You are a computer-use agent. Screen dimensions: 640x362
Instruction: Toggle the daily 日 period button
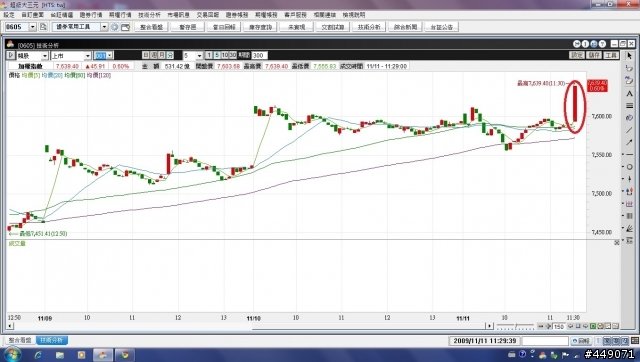point(146,55)
